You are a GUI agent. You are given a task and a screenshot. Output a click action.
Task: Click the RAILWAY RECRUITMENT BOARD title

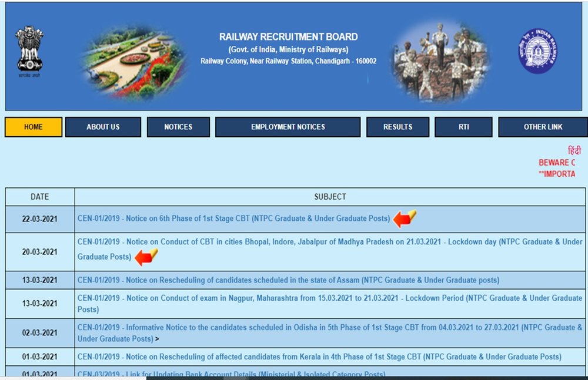tap(288, 37)
